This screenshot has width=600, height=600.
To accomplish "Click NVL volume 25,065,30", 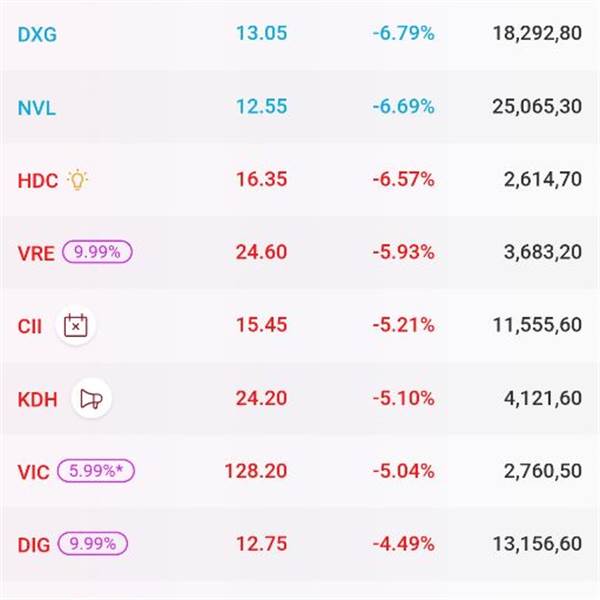I will tap(537, 106).
